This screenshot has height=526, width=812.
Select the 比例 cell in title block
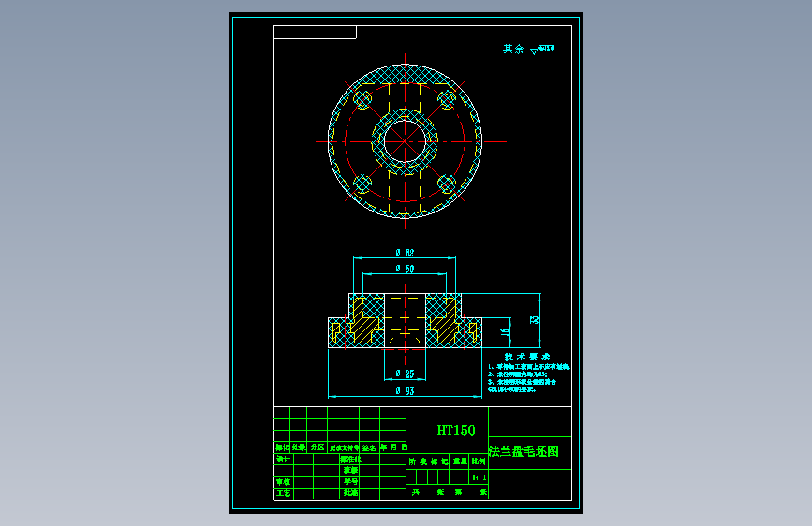pyautogui.click(x=479, y=460)
